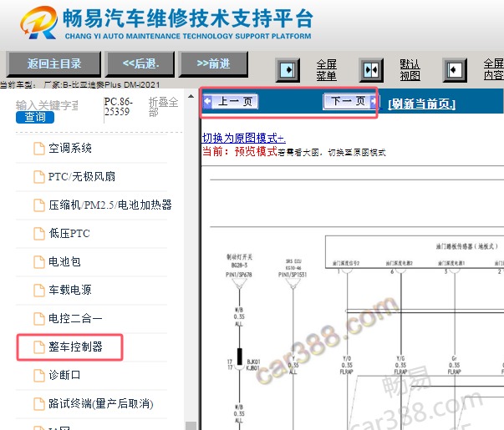Click the sidebar scrollbar up arrow

[x=191, y=96]
